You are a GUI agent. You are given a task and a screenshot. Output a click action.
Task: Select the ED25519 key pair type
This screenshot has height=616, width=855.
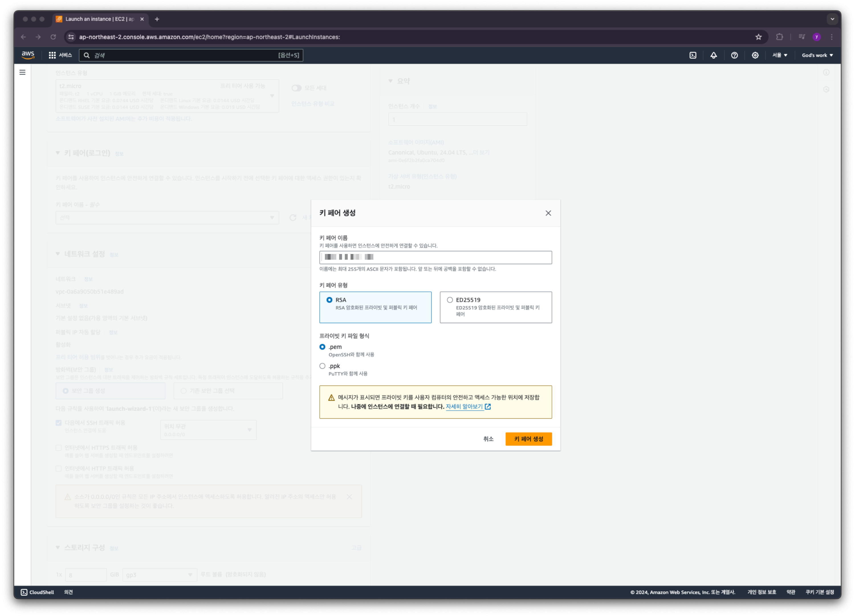point(495,307)
